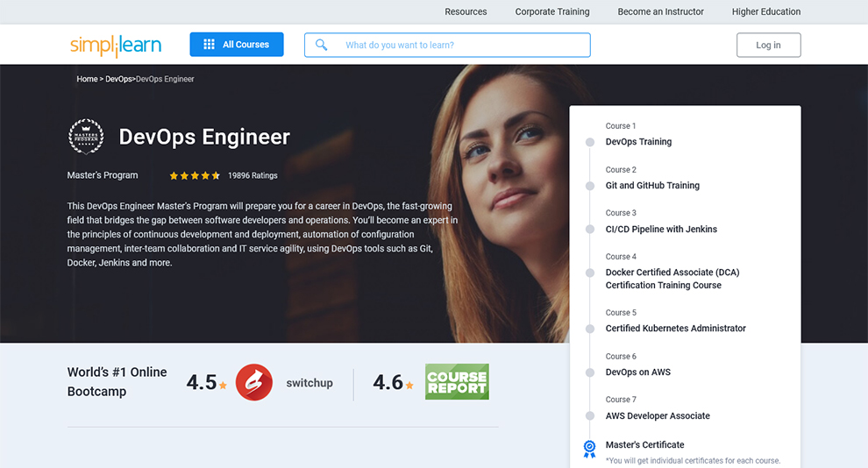Image resolution: width=868 pixels, height=468 pixels.
Task: Open Higher Education link
Action: click(766, 11)
